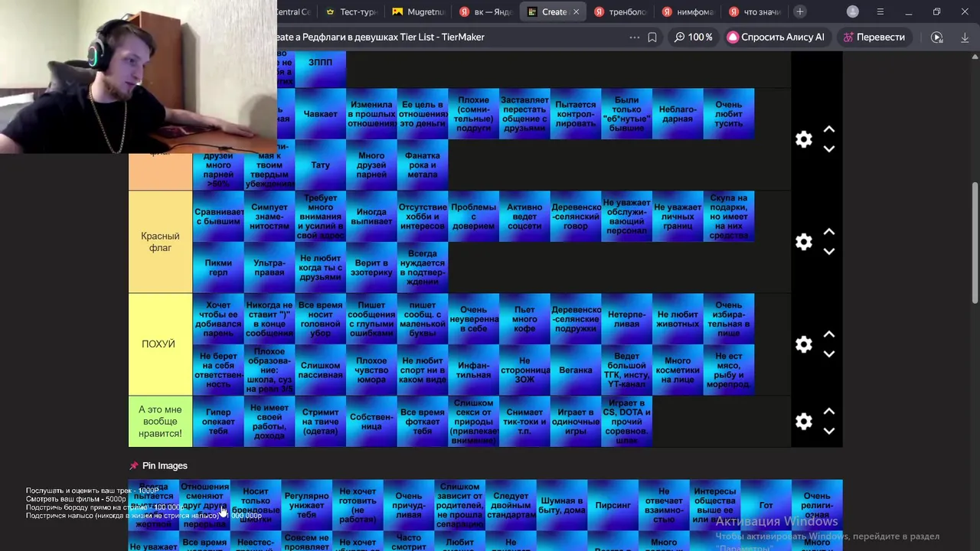This screenshot has height=551, width=980.
Task: Select the 'Иногда выпивает' tile
Action: point(371,217)
